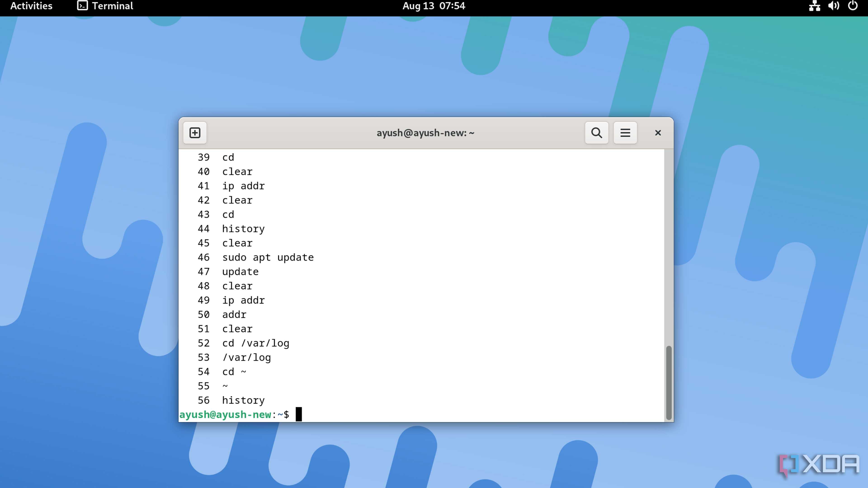Open the power menu icon

853,6
